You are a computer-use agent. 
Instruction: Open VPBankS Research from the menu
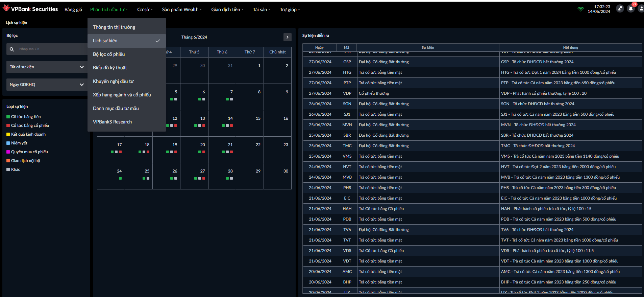point(112,122)
